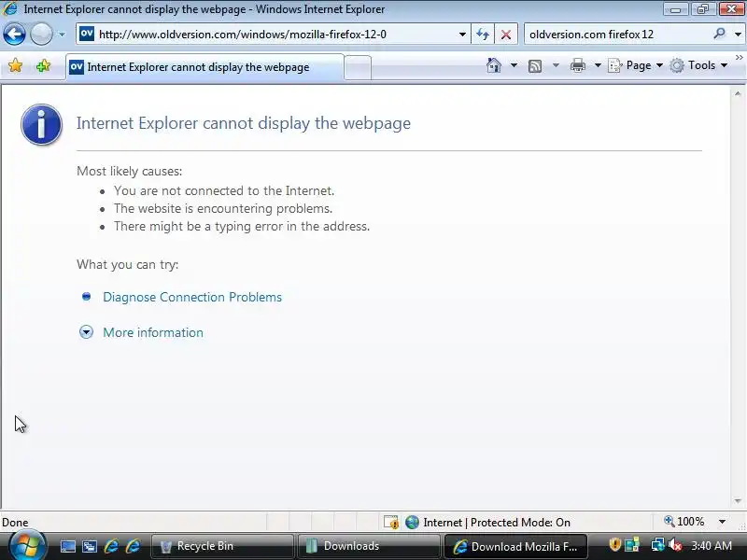Click the blue information icon
Viewport: 747px width, 560px height.
tap(41, 124)
